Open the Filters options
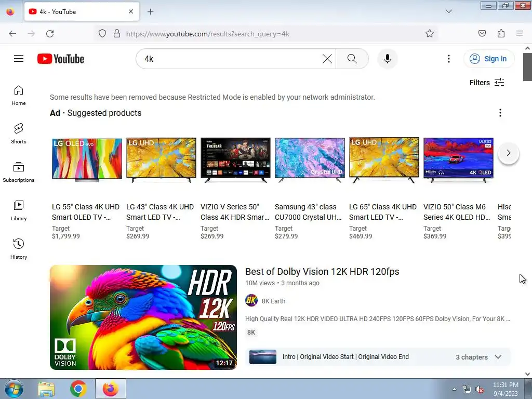 click(486, 83)
